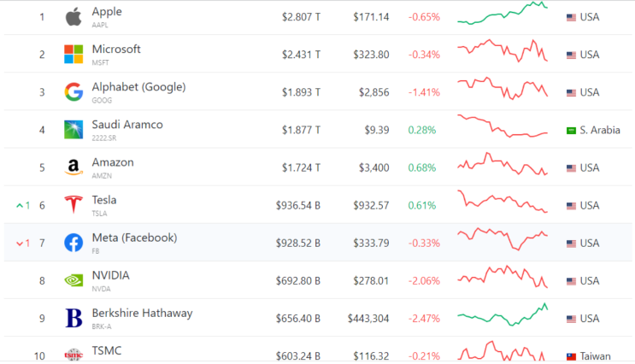The width and height of the screenshot is (635, 364).
Task: Open the Apple company link
Action: pyautogui.click(x=107, y=11)
